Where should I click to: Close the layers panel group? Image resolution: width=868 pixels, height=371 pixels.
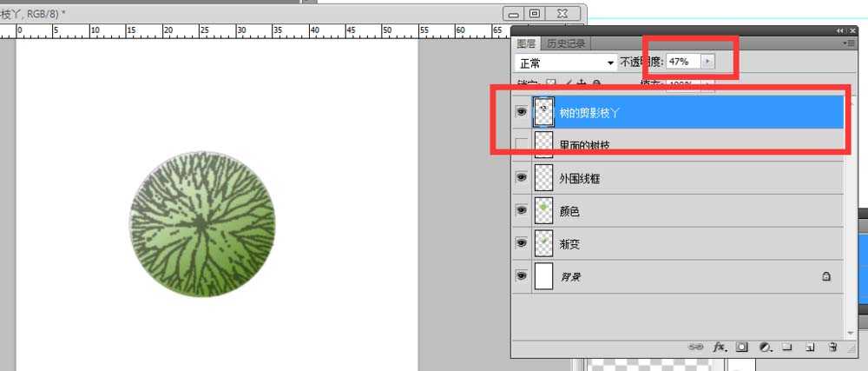[x=852, y=31]
